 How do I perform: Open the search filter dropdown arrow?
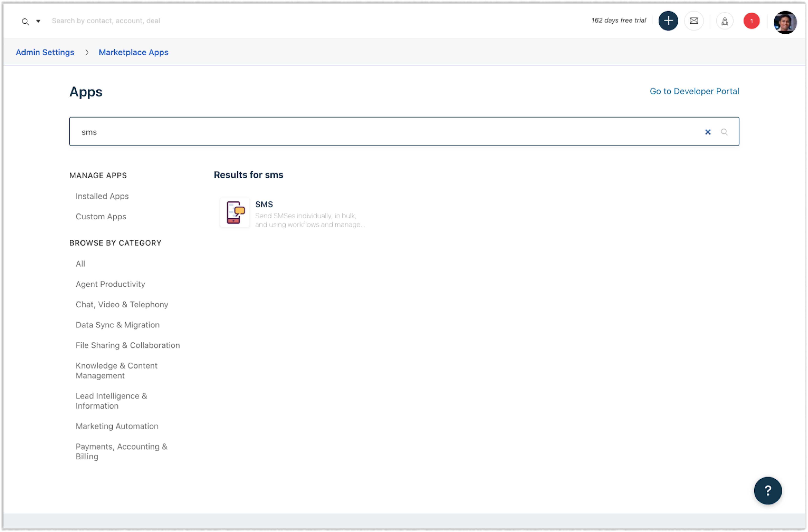click(38, 21)
